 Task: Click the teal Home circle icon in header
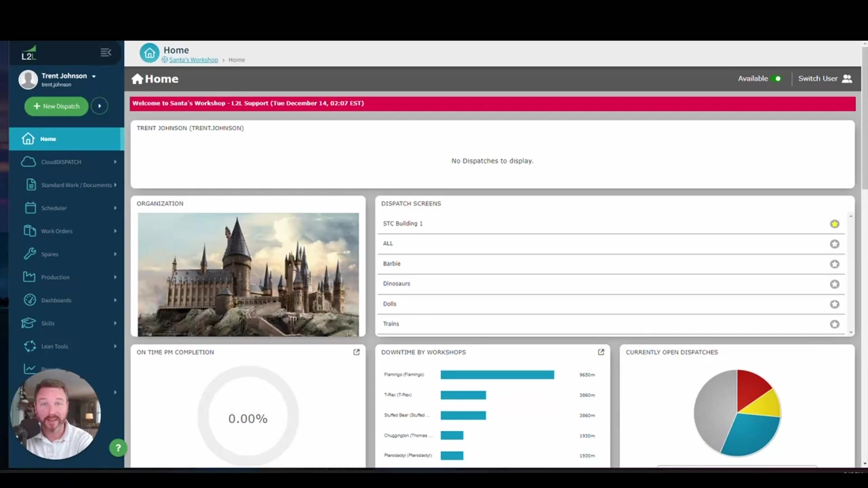click(x=150, y=54)
